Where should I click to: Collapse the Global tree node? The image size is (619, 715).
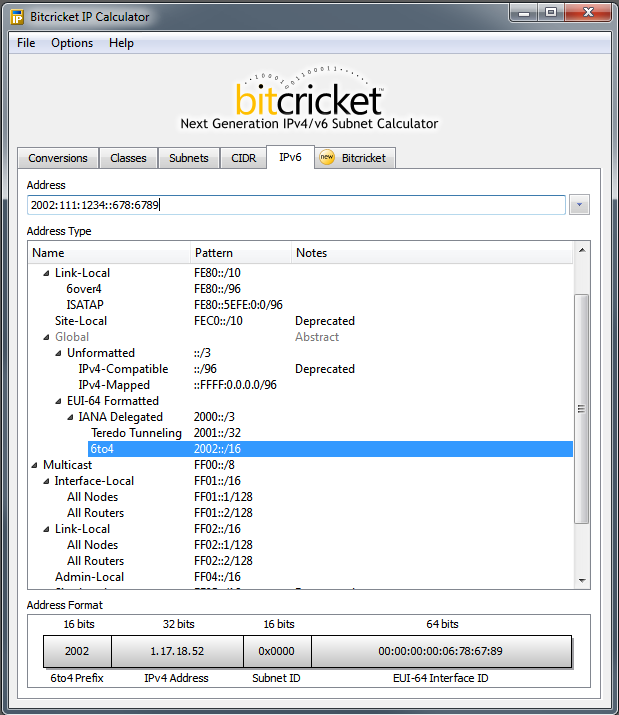point(46,337)
